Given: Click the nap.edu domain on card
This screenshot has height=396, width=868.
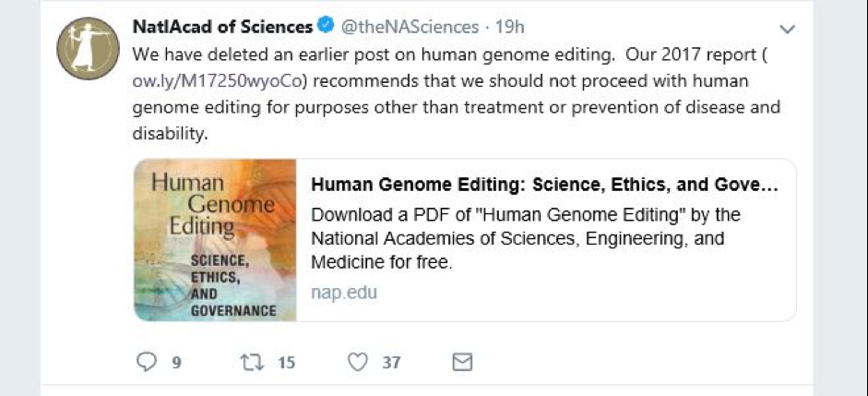Looking at the screenshot, I should [x=344, y=293].
